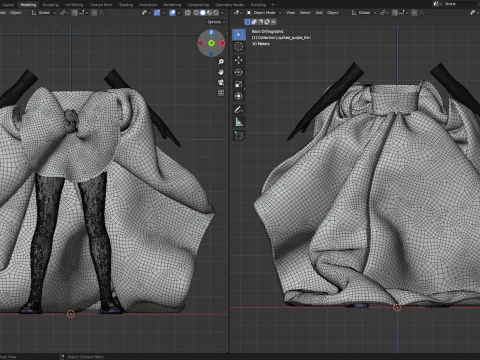Screen dimensions: 480x360
Task: Switch to the Layout workspace tab
Action: [x=7, y=5]
